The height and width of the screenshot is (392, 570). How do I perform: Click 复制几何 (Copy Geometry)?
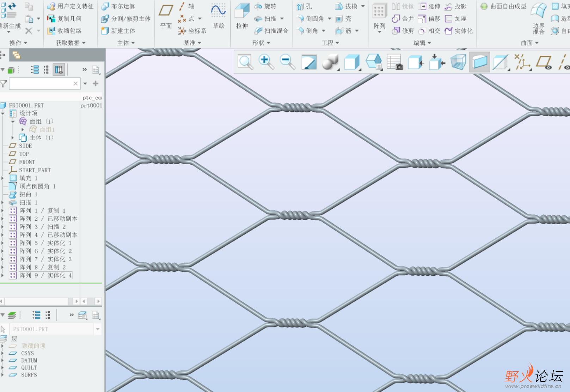(64, 19)
